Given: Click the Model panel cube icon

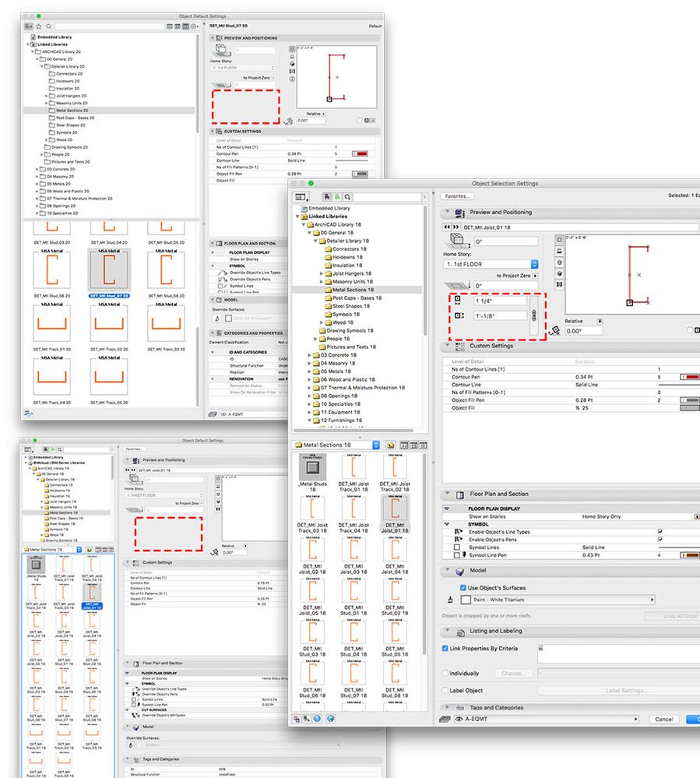Looking at the screenshot, I should 460,571.
